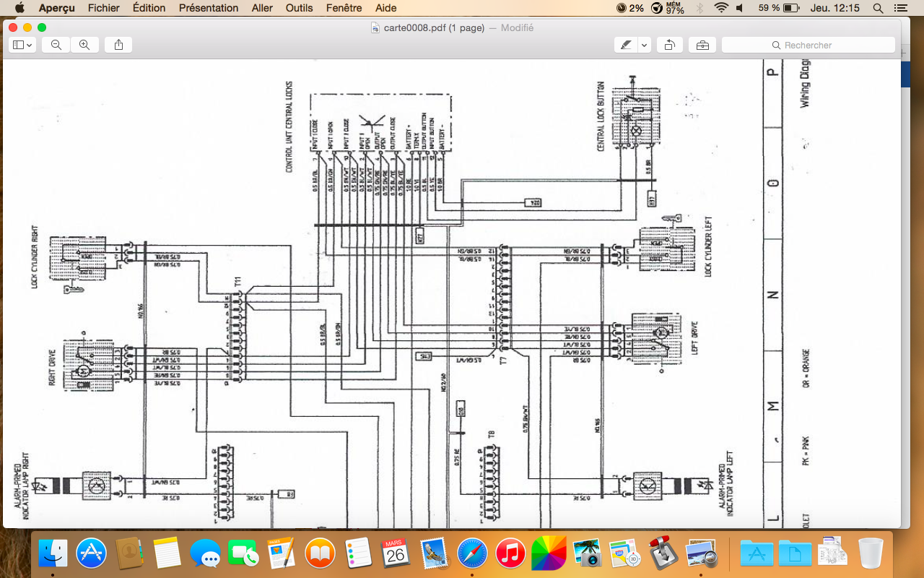Expand the highlight color dropdown arrow

644,45
